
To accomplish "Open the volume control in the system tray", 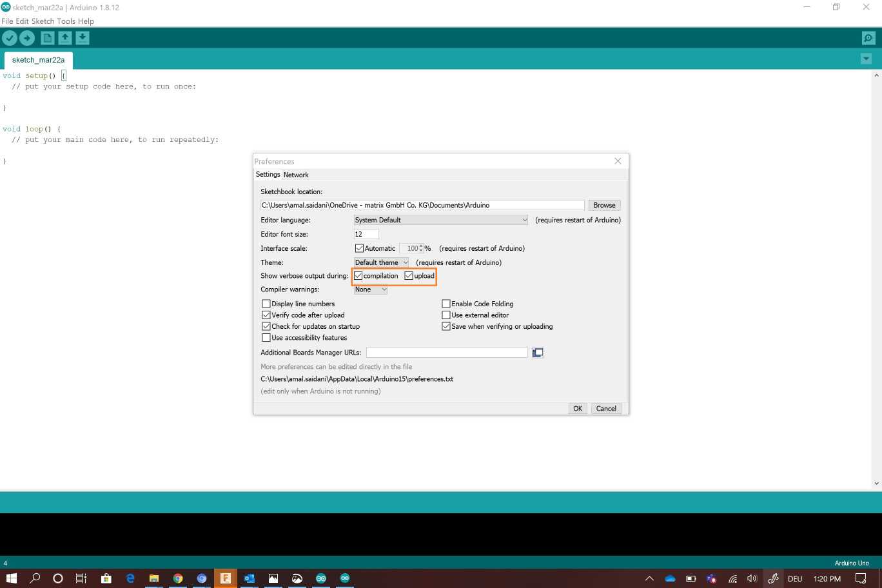I will coord(752,578).
